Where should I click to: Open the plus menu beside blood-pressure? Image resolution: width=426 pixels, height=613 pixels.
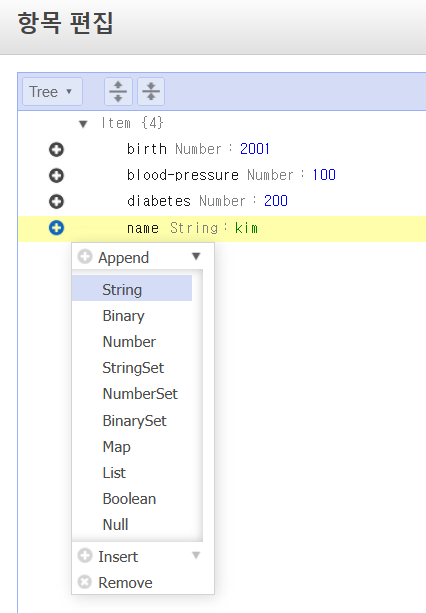[56, 176]
